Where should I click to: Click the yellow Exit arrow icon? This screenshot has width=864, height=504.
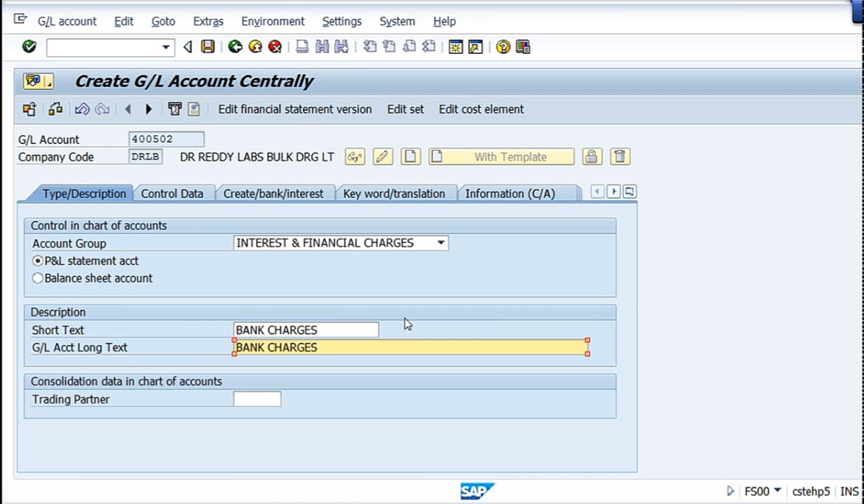pos(255,47)
